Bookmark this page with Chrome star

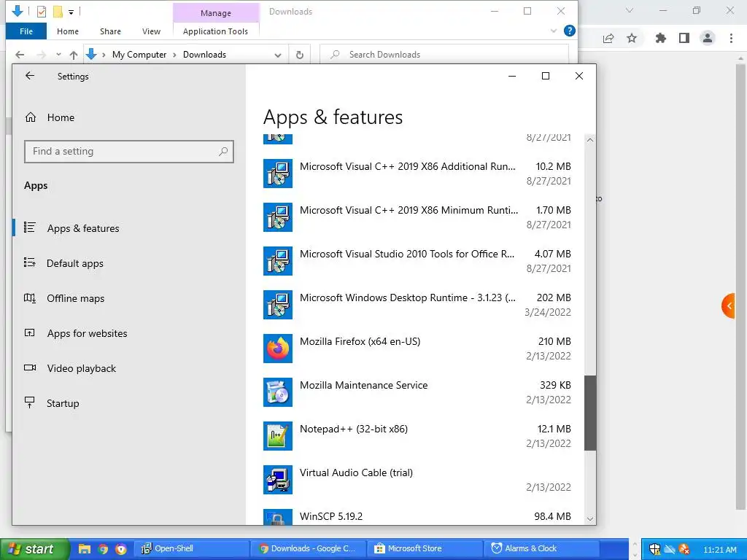click(632, 38)
